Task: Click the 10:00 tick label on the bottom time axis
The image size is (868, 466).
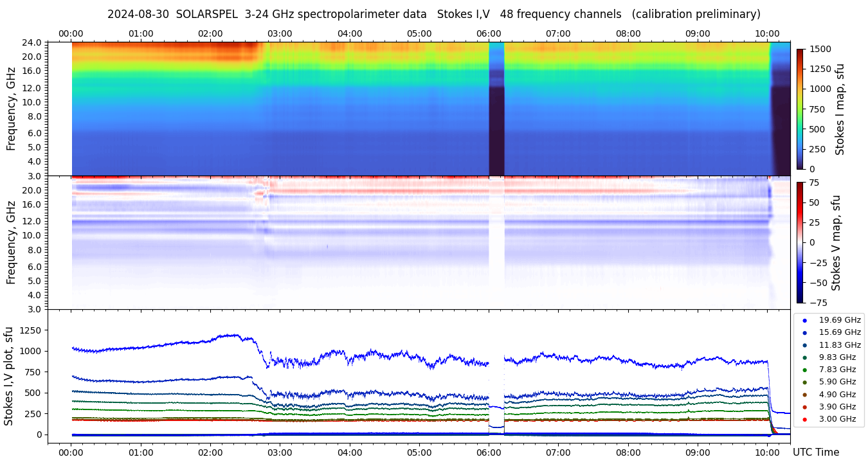Action: 767,452
